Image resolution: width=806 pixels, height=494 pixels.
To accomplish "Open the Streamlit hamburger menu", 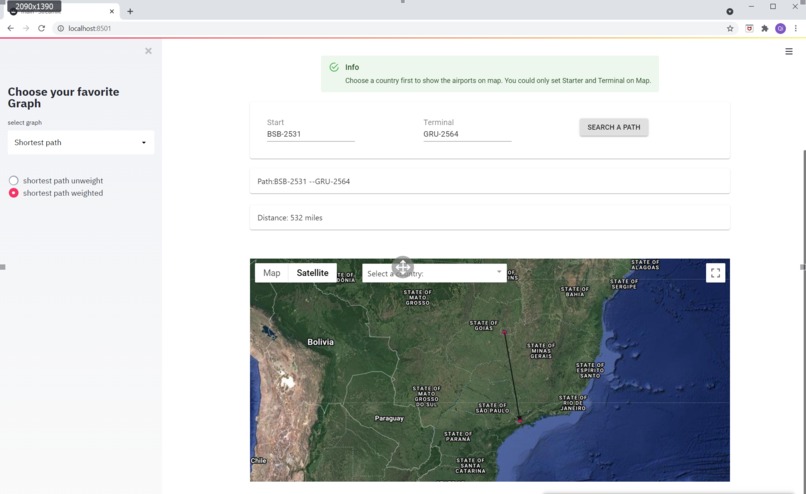I will (x=789, y=51).
